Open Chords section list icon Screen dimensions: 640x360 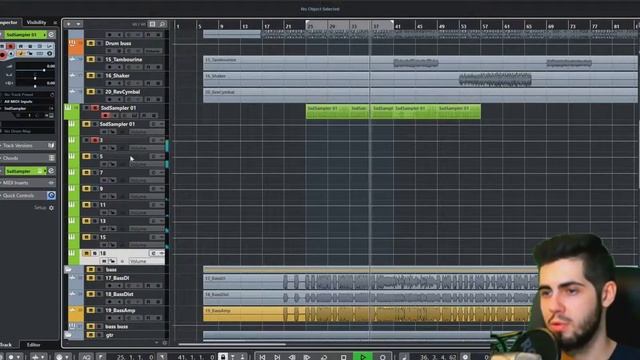51,158
